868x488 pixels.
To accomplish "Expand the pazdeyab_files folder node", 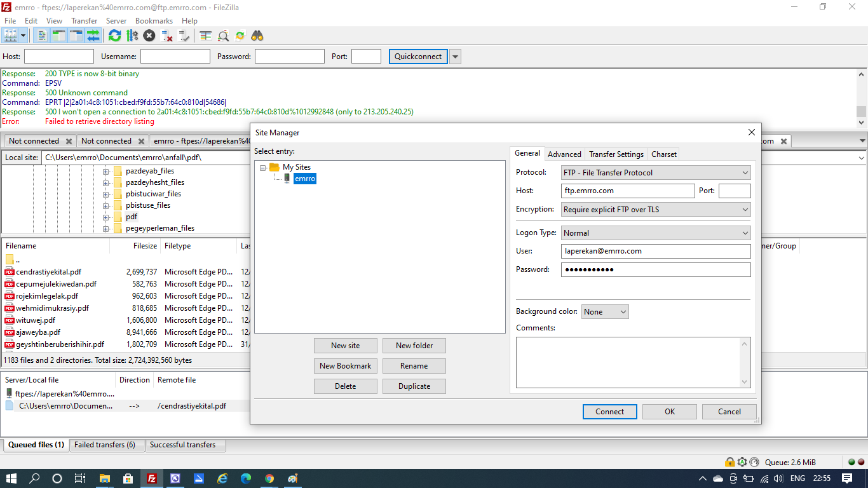I will [x=105, y=172].
